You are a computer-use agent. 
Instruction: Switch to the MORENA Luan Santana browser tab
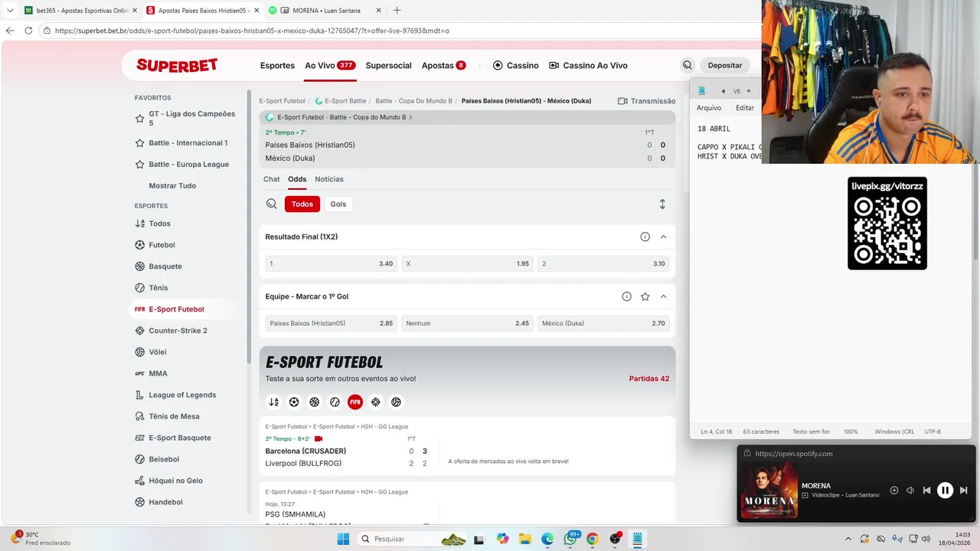pos(325,10)
